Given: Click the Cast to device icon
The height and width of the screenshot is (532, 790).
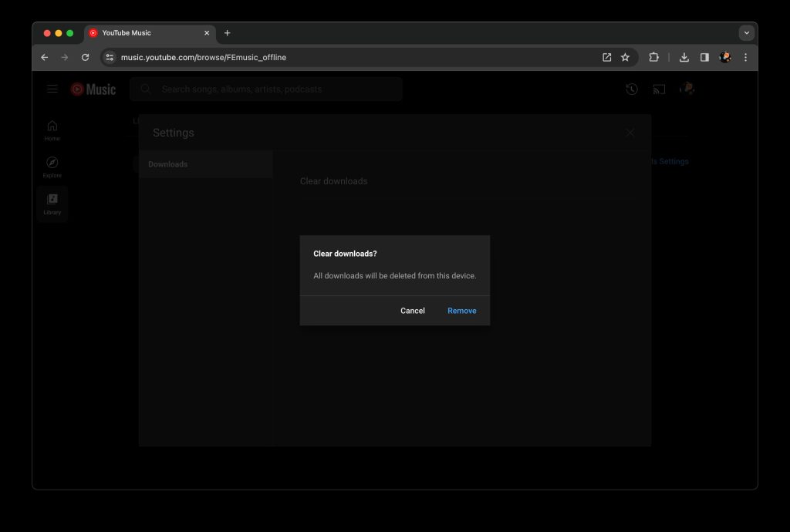Looking at the screenshot, I should (659, 89).
